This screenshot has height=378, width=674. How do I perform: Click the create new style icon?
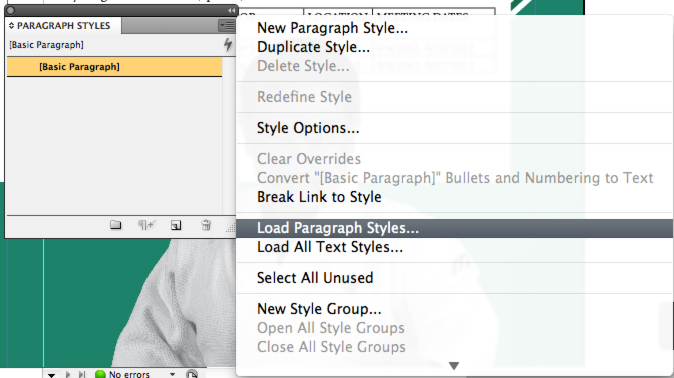click(176, 225)
